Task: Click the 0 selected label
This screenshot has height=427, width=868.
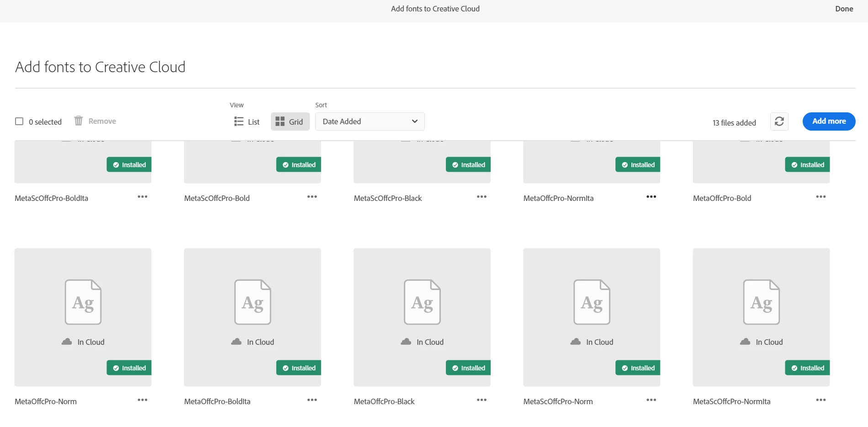Action: click(45, 122)
